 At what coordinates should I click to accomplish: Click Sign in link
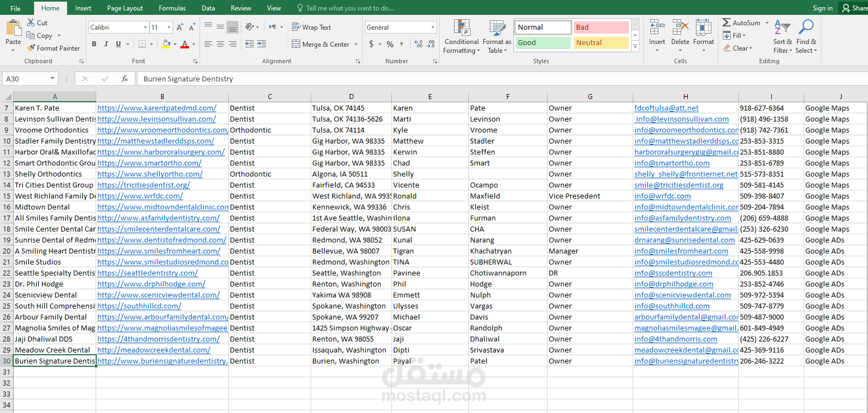[x=822, y=8]
